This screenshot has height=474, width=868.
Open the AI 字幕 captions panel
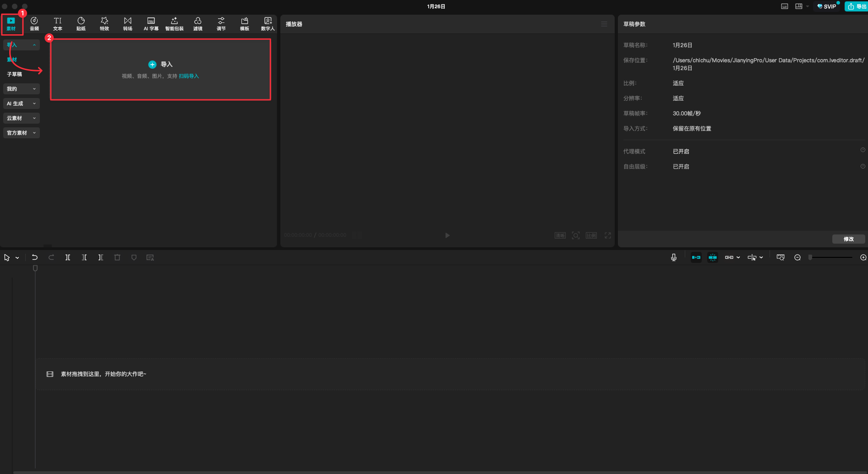click(151, 24)
